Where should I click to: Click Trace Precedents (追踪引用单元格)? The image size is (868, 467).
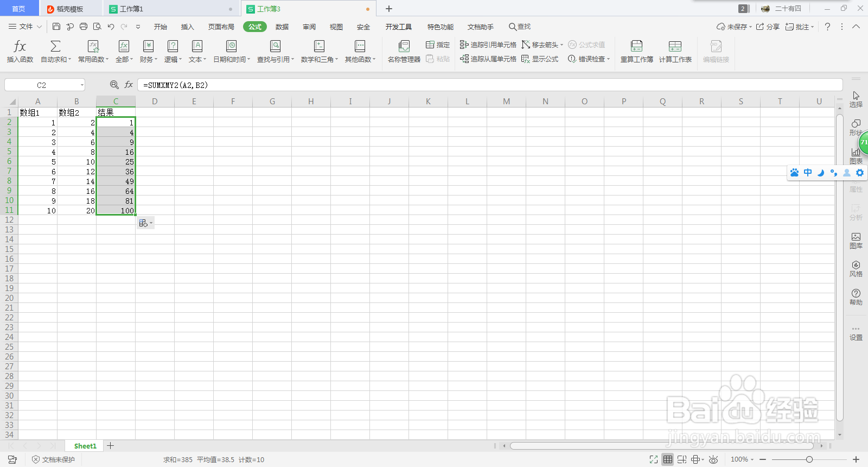click(x=488, y=45)
